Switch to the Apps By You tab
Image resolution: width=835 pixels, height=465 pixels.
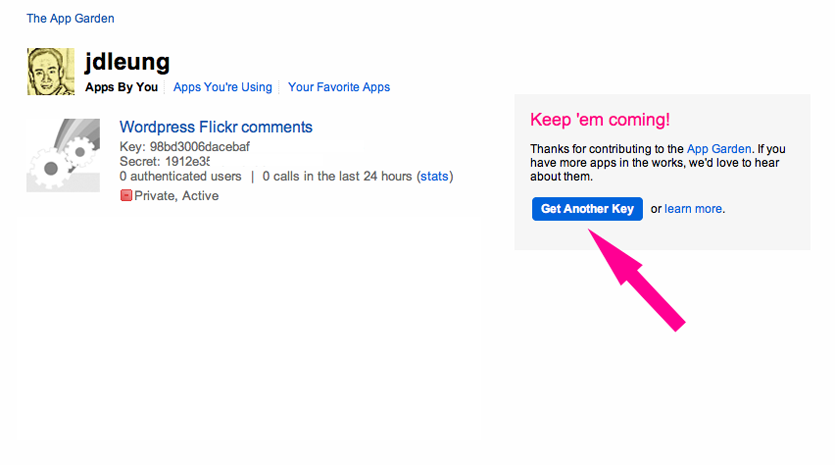point(121,87)
